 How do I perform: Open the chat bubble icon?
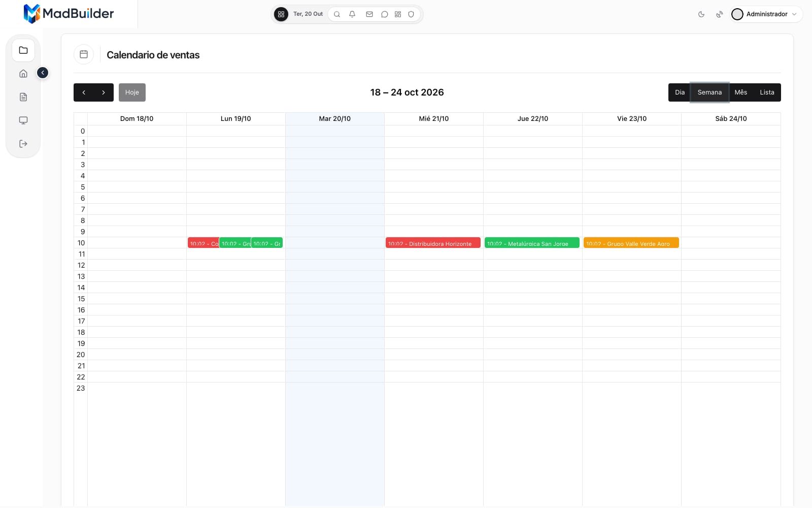click(x=385, y=14)
